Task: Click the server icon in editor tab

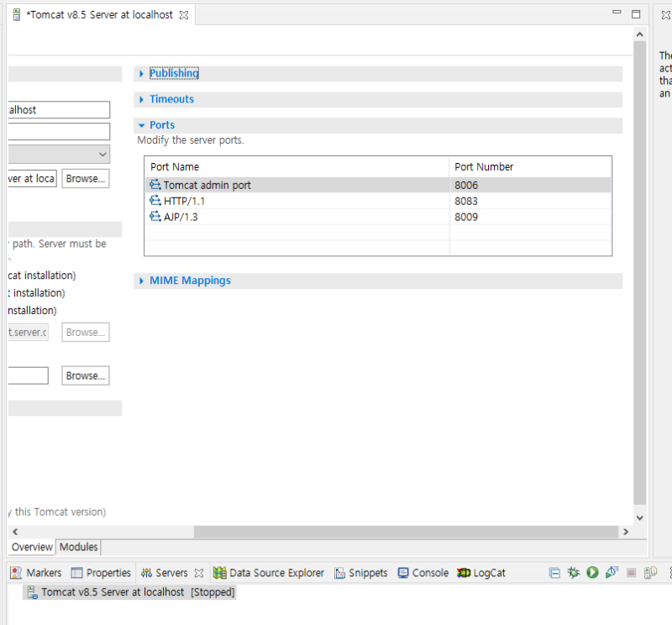Action: [x=17, y=15]
